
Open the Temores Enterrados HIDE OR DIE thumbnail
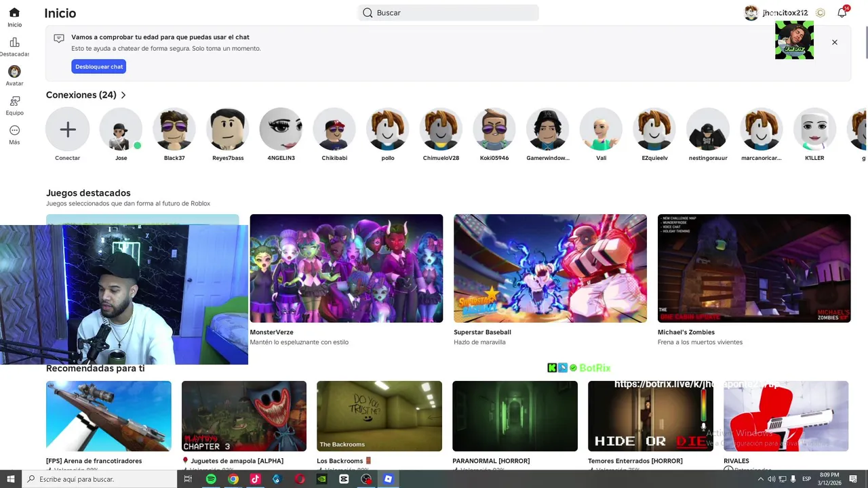[650, 416]
